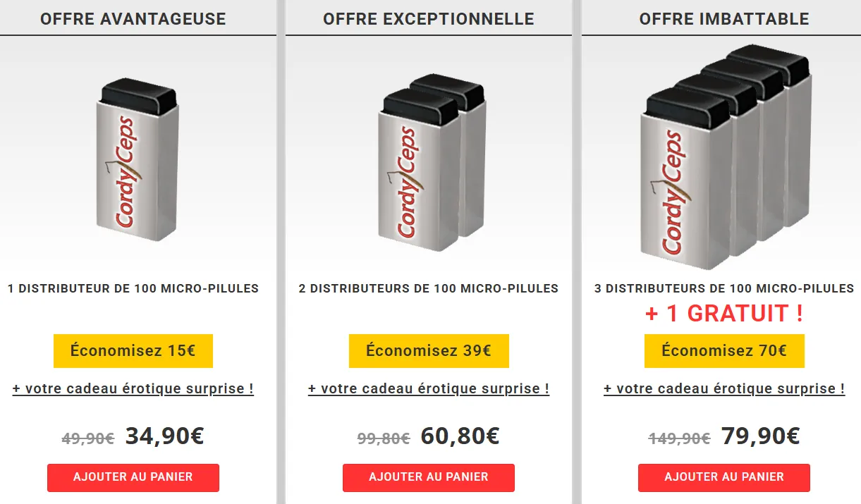Add the 34,90€ offer to cart
861x504 pixels.
click(x=133, y=477)
